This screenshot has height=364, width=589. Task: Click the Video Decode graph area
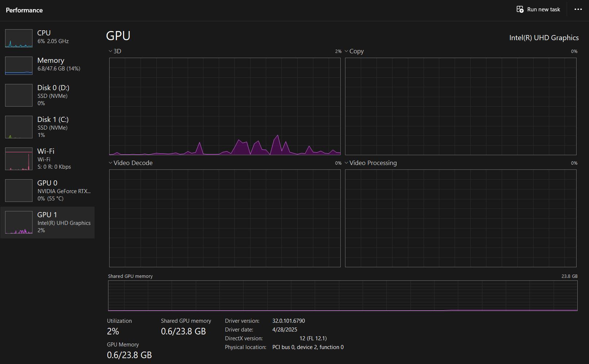[225, 218]
